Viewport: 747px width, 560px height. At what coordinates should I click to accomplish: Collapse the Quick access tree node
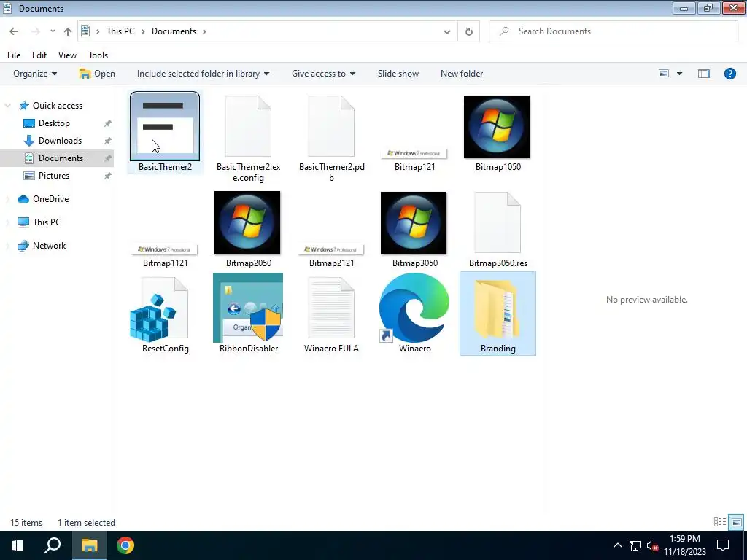7,105
